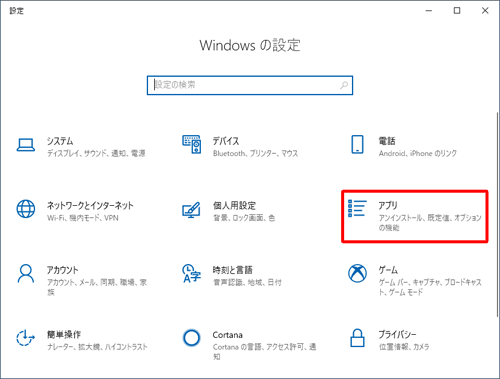
Task: Open the ゲーム settings heading
Action: [x=388, y=270]
